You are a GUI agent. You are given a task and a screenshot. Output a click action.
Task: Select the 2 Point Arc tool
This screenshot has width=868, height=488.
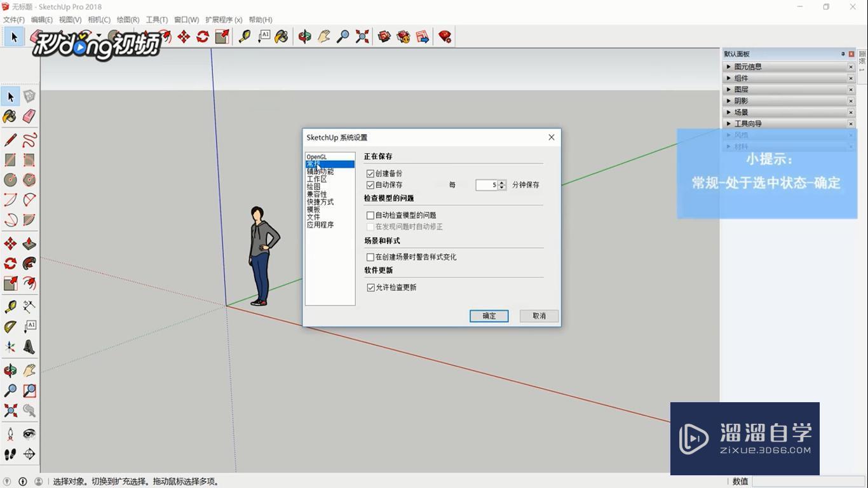click(x=29, y=200)
